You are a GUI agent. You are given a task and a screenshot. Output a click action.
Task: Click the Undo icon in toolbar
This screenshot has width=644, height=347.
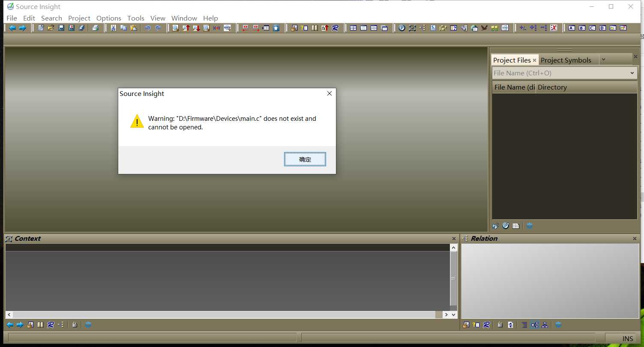click(148, 28)
